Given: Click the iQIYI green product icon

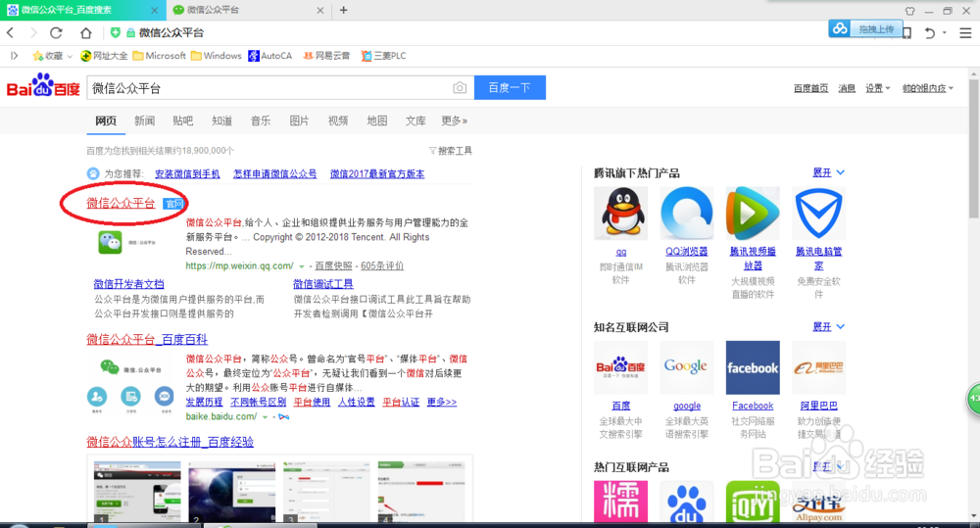Looking at the screenshot, I should click(753, 502).
